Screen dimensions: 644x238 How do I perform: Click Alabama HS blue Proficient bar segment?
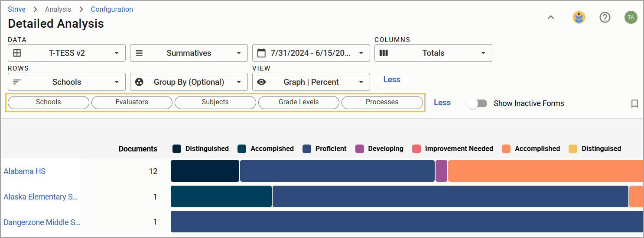(x=337, y=171)
